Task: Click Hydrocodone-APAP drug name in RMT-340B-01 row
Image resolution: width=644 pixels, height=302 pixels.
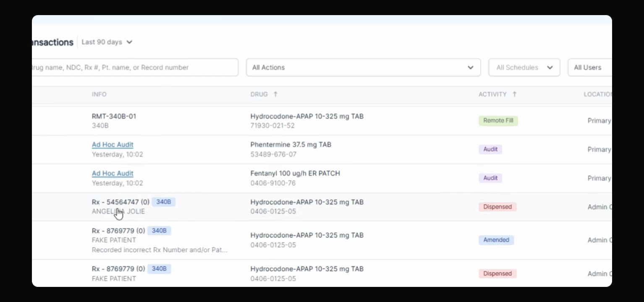Action: tap(307, 116)
